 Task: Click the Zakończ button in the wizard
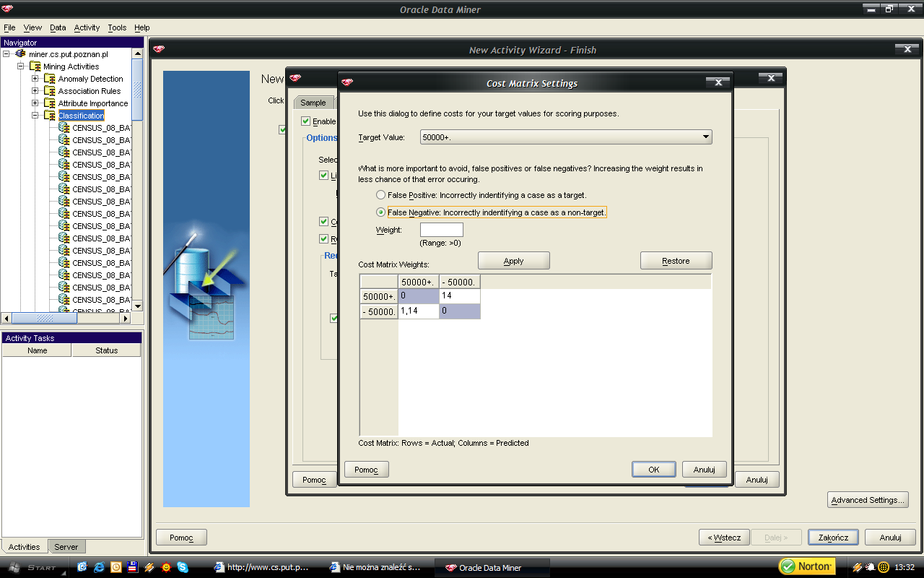point(833,538)
